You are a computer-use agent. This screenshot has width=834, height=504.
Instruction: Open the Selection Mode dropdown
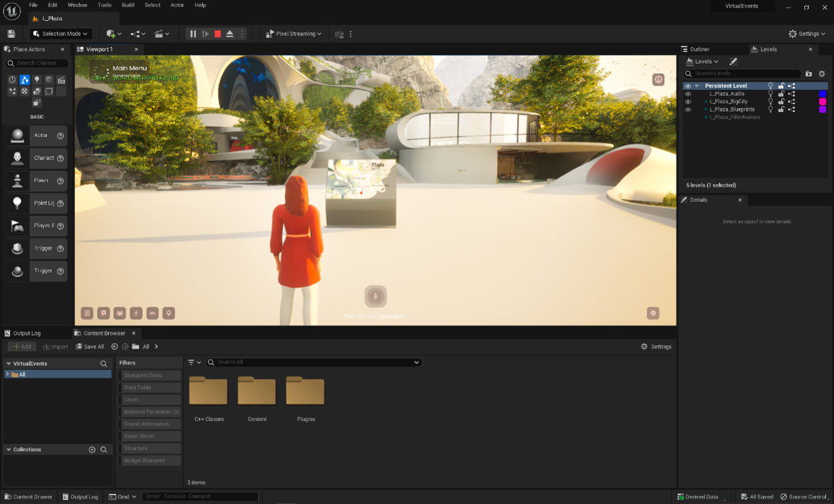point(60,34)
